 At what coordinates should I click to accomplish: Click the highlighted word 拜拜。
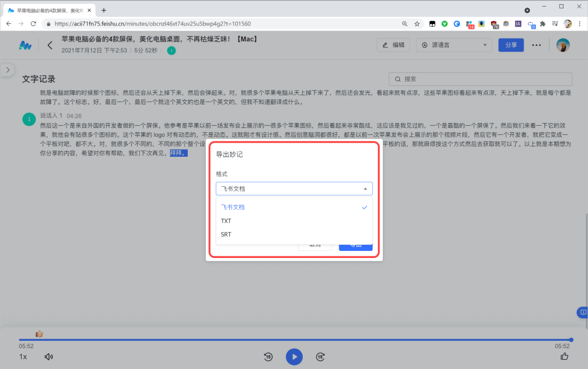[x=179, y=153]
